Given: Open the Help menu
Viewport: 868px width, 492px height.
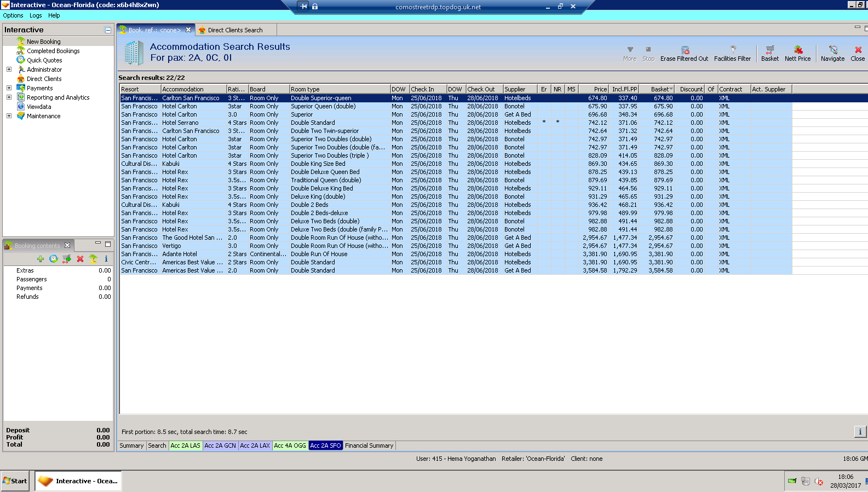Looking at the screenshot, I should click(x=54, y=15).
